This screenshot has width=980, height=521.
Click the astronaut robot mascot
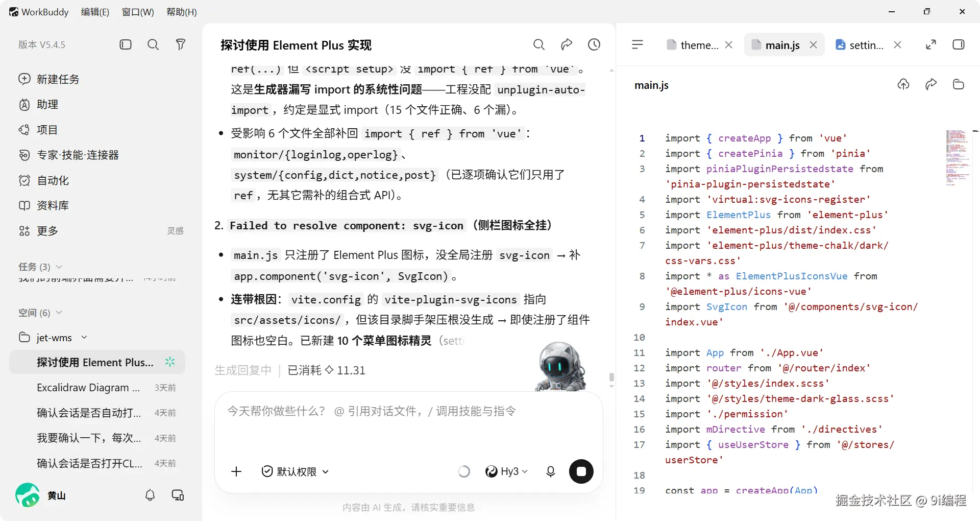pos(560,366)
